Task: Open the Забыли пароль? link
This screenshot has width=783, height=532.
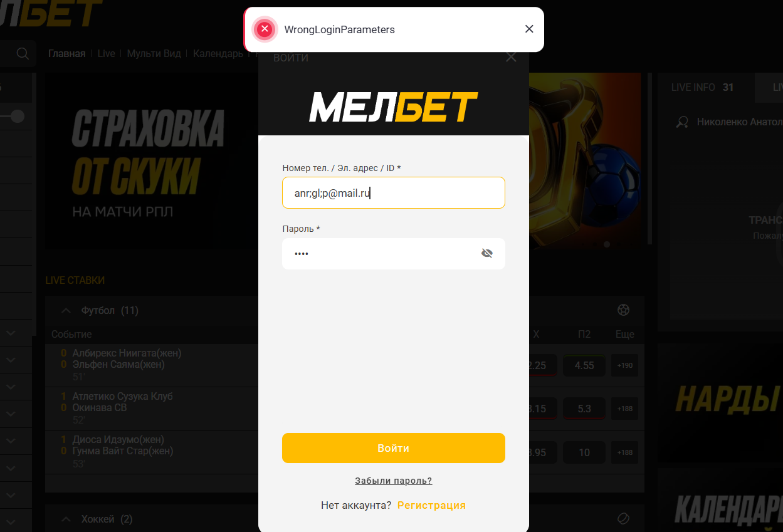Action: click(394, 481)
